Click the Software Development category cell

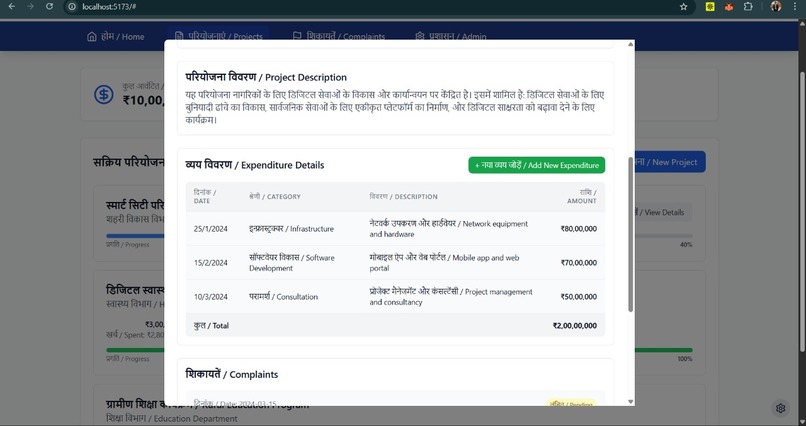point(292,263)
